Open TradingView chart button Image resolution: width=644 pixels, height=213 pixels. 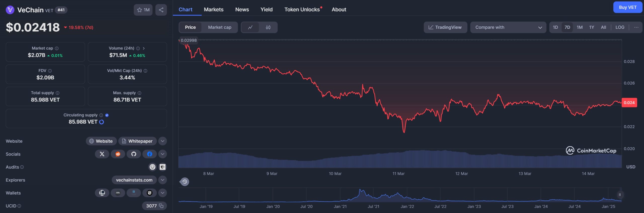point(445,27)
